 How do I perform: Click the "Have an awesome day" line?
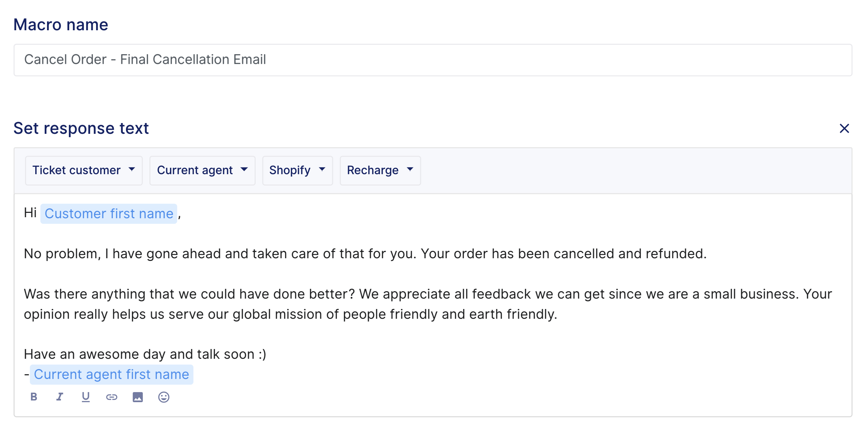[145, 354]
